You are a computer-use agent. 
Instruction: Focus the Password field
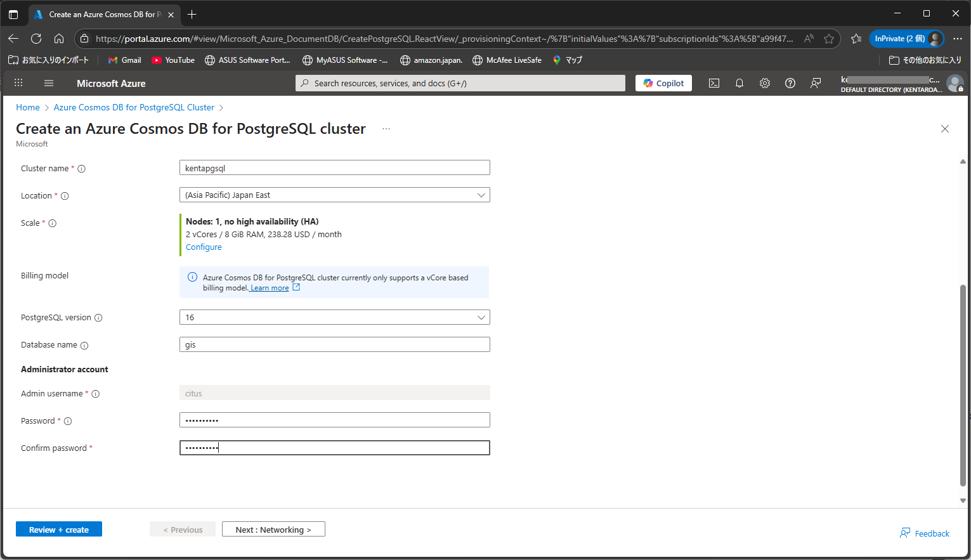(335, 420)
